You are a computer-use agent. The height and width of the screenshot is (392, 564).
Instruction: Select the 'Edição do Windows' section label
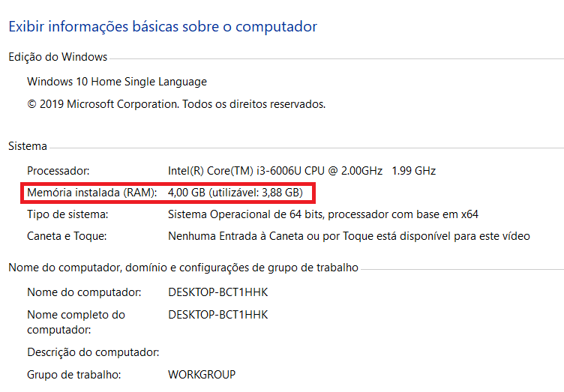(58, 57)
